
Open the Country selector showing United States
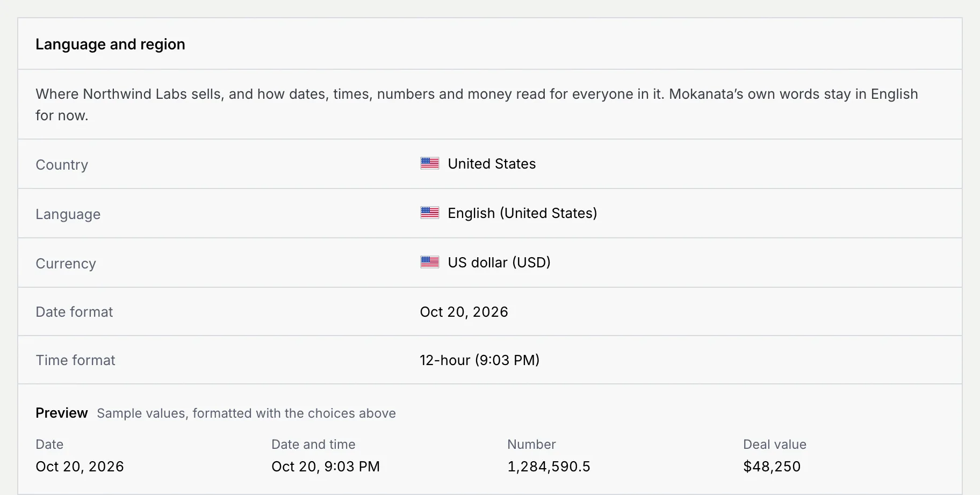(x=478, y=164)
